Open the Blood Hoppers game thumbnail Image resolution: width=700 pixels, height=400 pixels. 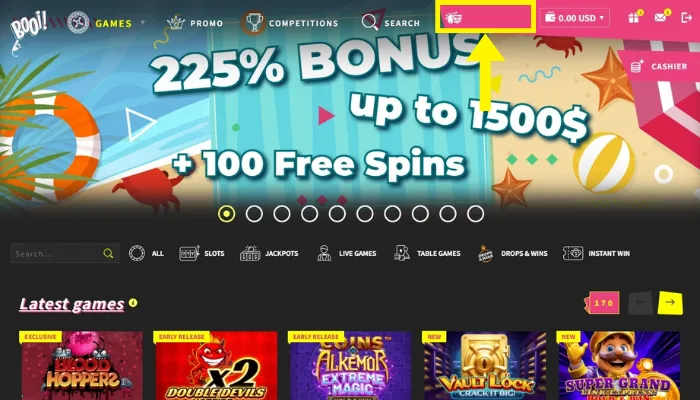click(x=82, y=366)
